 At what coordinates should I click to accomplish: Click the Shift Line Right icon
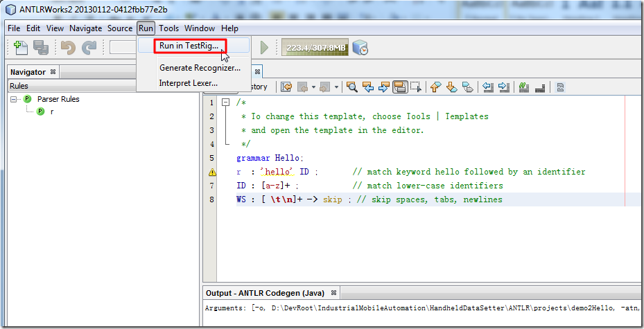[x=503, y=87]
